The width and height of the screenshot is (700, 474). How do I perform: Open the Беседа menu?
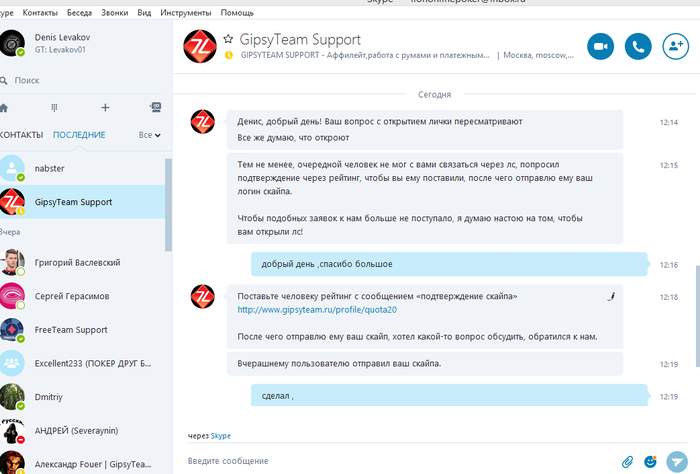79,13
